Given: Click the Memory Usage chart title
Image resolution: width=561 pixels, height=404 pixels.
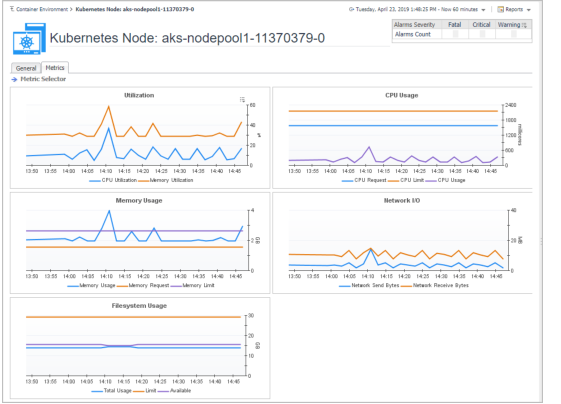Looking at the screenshot, I should [x=139, y=201].
